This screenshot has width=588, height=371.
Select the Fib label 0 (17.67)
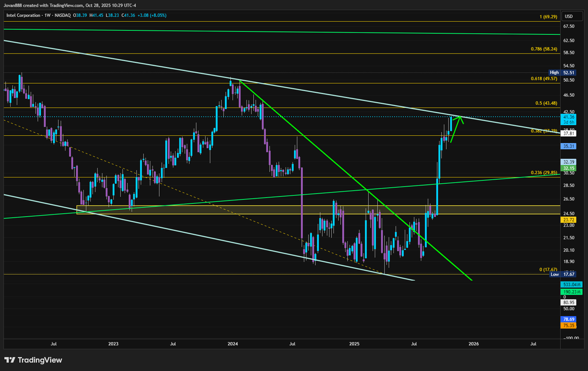(x=549, y=270)
